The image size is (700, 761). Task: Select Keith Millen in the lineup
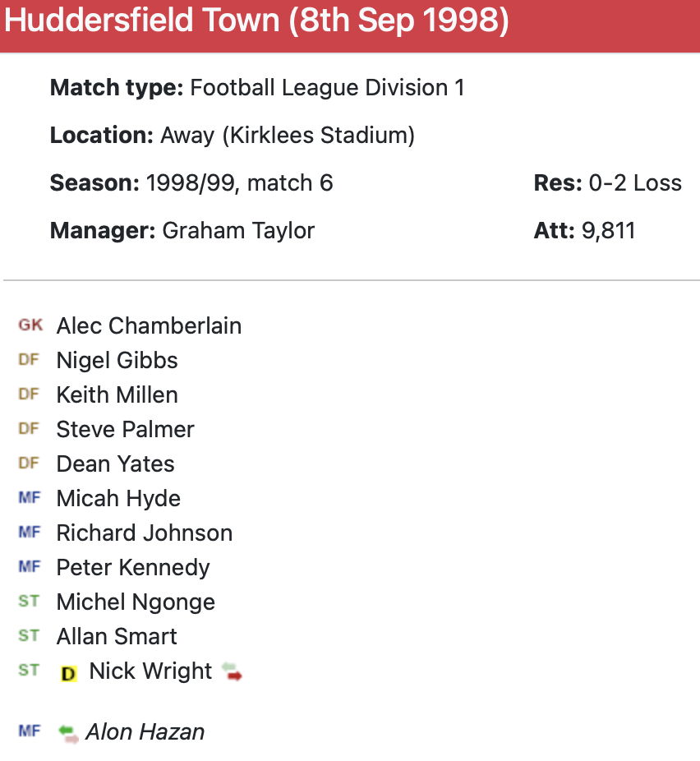click(117, 394)
